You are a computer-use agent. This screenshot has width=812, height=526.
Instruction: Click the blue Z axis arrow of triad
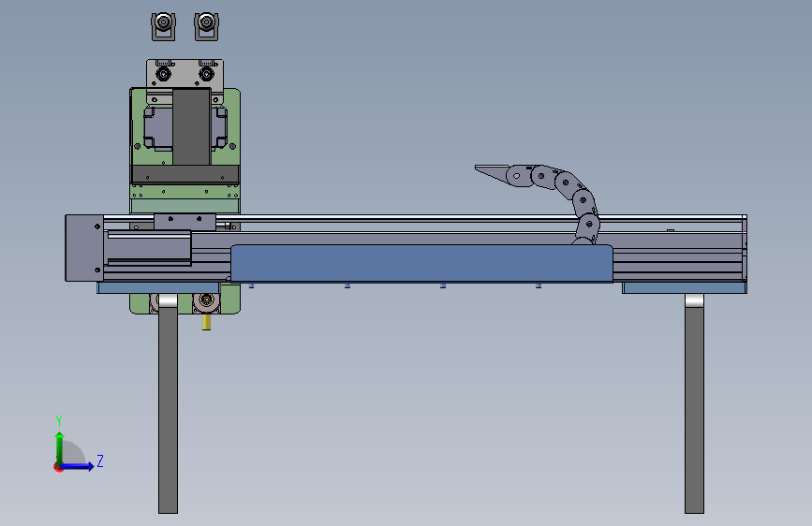(x=78, y=466)
